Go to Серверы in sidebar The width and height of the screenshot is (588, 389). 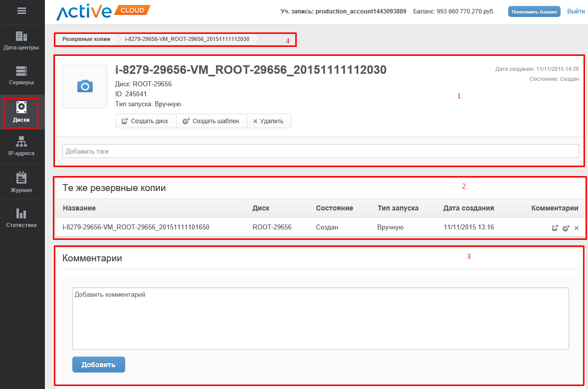[x=21, y=76]
